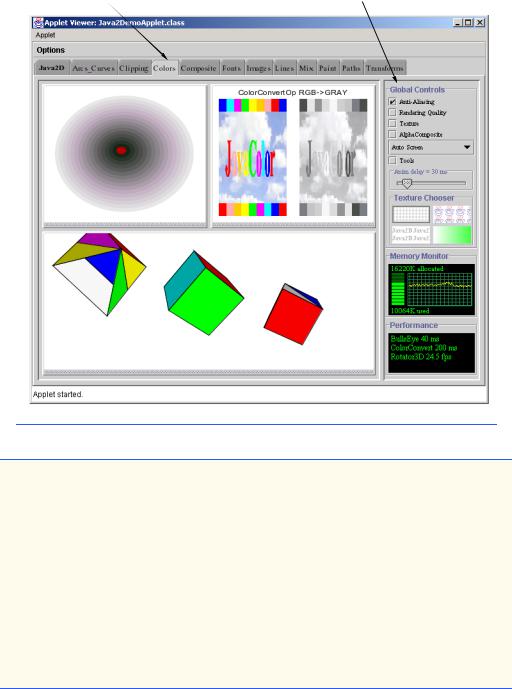Click the grayscale JavaColor image
Image resolution: width=512 pixels, height=689 pixels.
pos(333,157)
